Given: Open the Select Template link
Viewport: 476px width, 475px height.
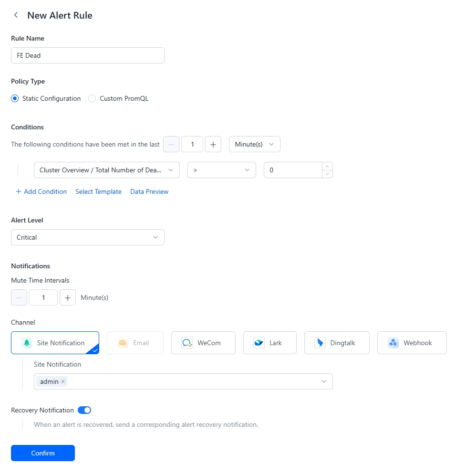Looking at the screenshot, I should pyautogui.click(x=98, y=191).
